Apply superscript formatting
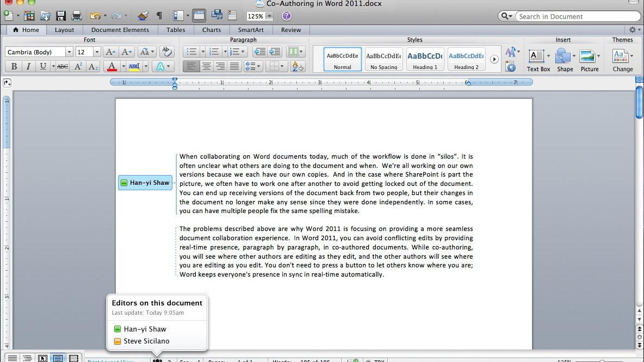This screenshot has height=362, width=644. click(x=78, y=66)
